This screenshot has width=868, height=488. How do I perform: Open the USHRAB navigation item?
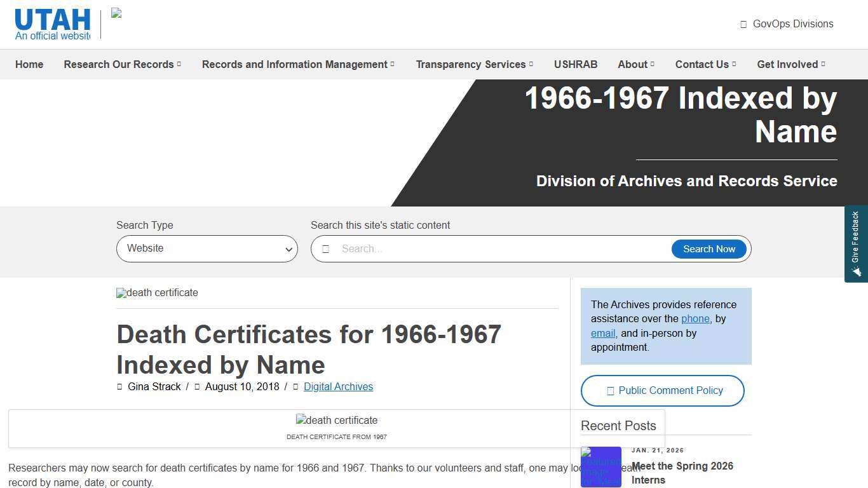575,64
